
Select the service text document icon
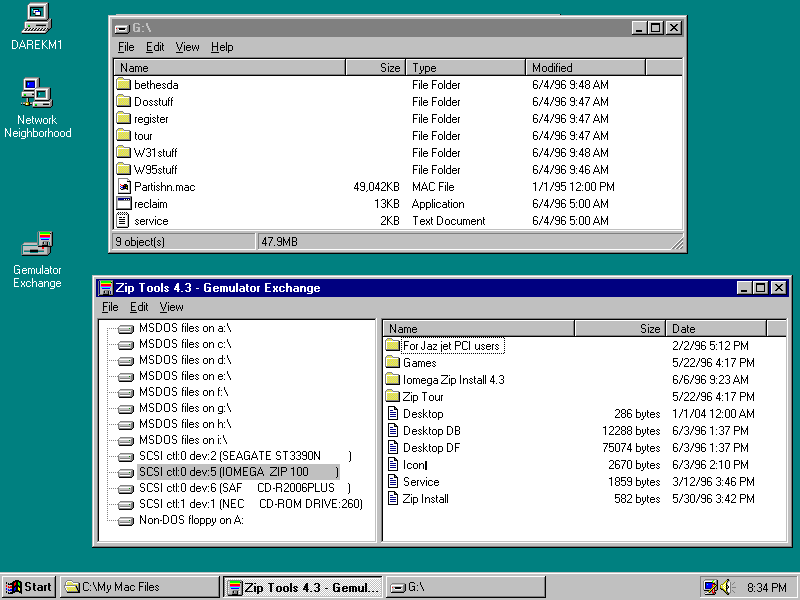point(123,220)
